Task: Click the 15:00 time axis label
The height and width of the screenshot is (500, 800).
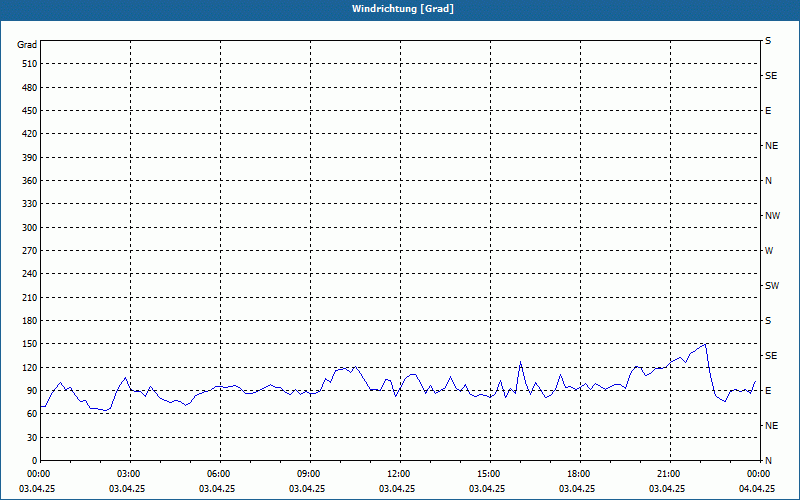Action: pyautogui.click(x=489, y=474)
